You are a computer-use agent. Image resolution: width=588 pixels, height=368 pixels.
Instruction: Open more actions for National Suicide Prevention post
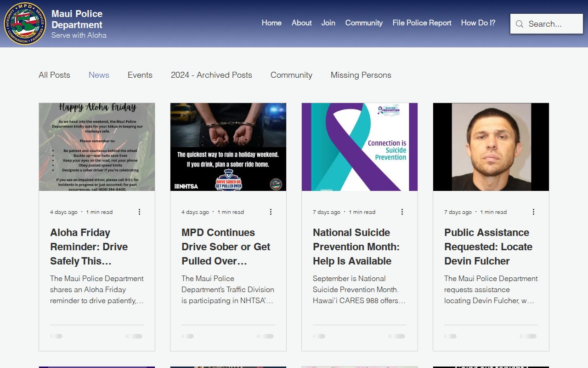402,212
